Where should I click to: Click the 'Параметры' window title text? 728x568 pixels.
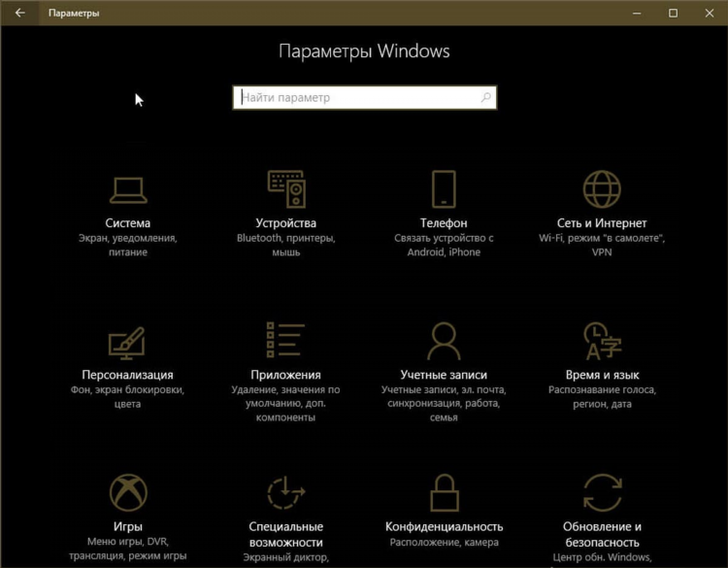click(x=74, y=13)
